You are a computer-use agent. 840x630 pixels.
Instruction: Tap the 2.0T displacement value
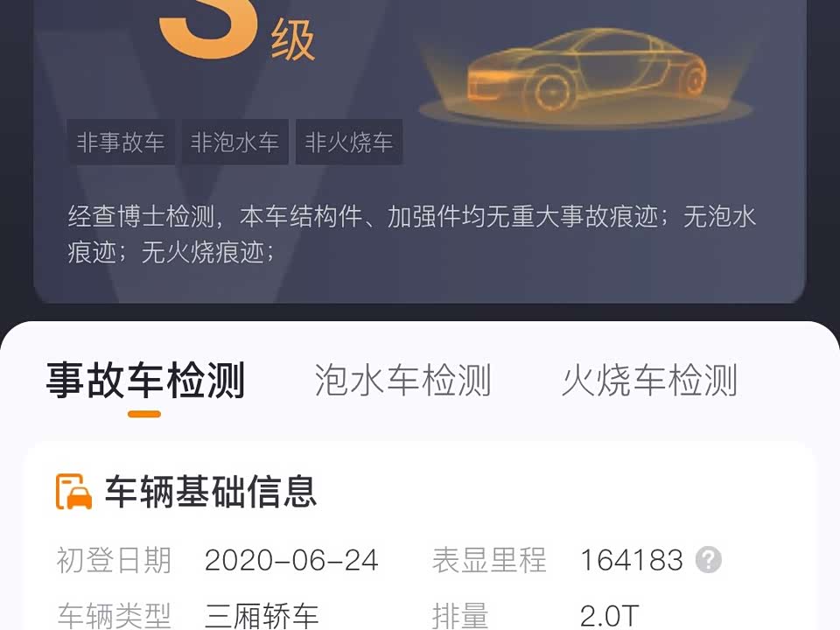(610, 616)
